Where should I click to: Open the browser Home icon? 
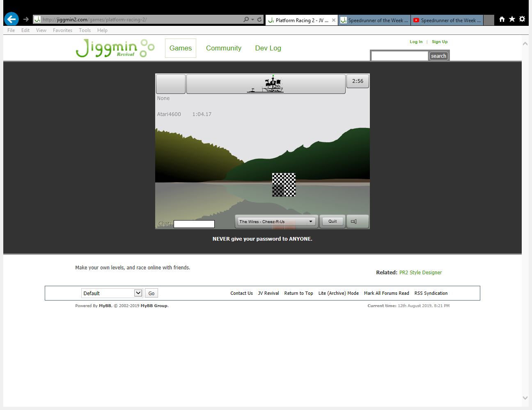pyautogui.click(x=502, y=19)
